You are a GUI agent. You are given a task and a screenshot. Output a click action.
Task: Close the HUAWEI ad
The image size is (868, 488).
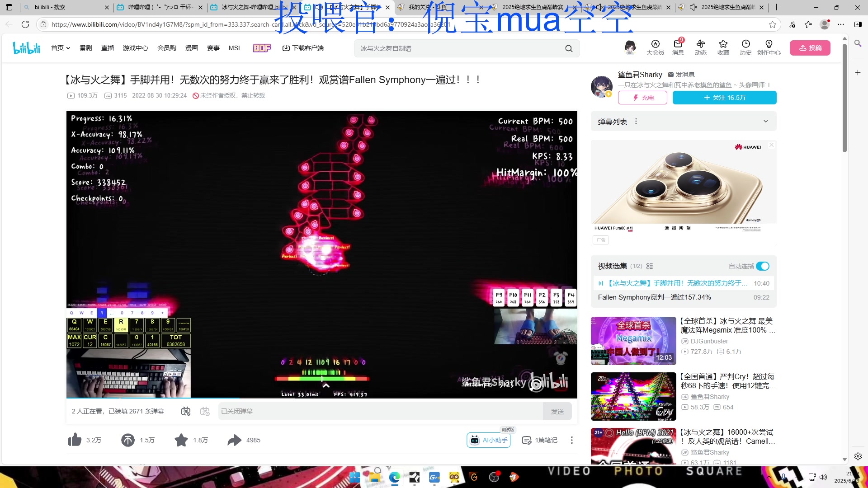click(x=772, y=145)
